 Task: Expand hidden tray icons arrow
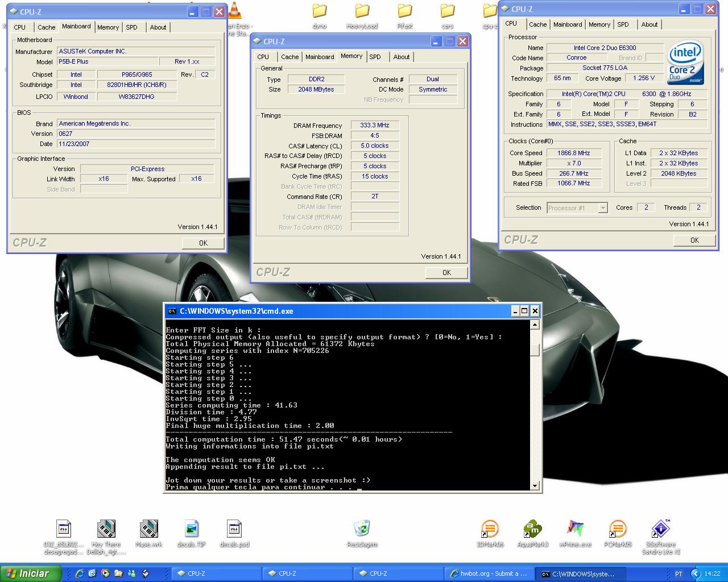coord(696,573)
